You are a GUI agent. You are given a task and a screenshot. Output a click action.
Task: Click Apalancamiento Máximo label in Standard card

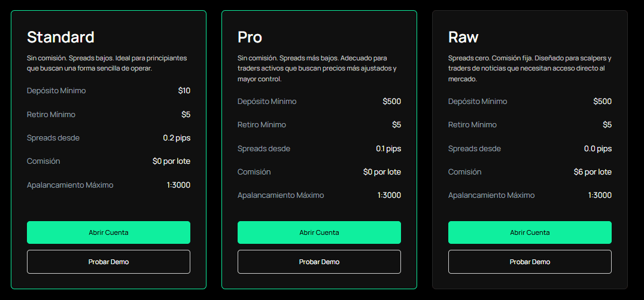(70, 185)
